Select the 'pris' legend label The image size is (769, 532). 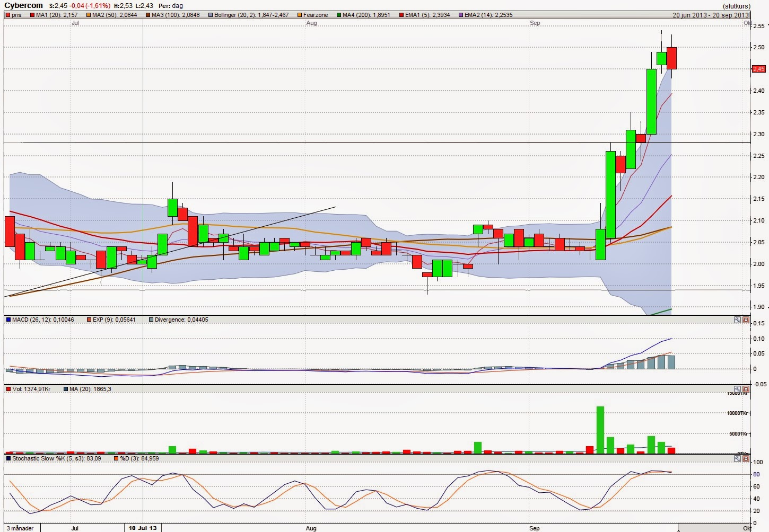point(17,15)
